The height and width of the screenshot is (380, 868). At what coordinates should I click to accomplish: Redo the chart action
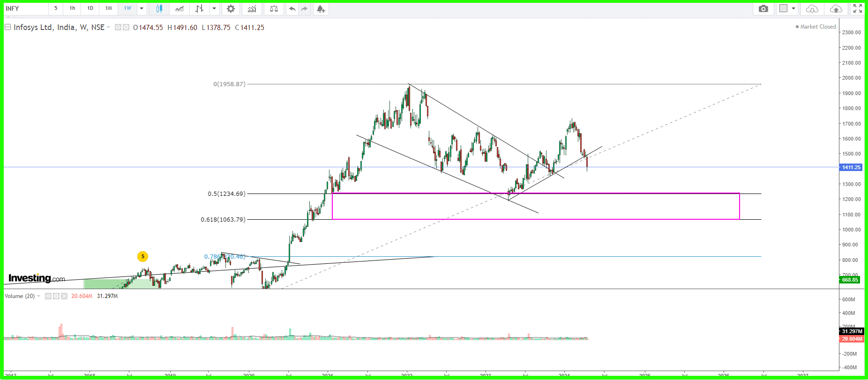[x=305, y=8]
